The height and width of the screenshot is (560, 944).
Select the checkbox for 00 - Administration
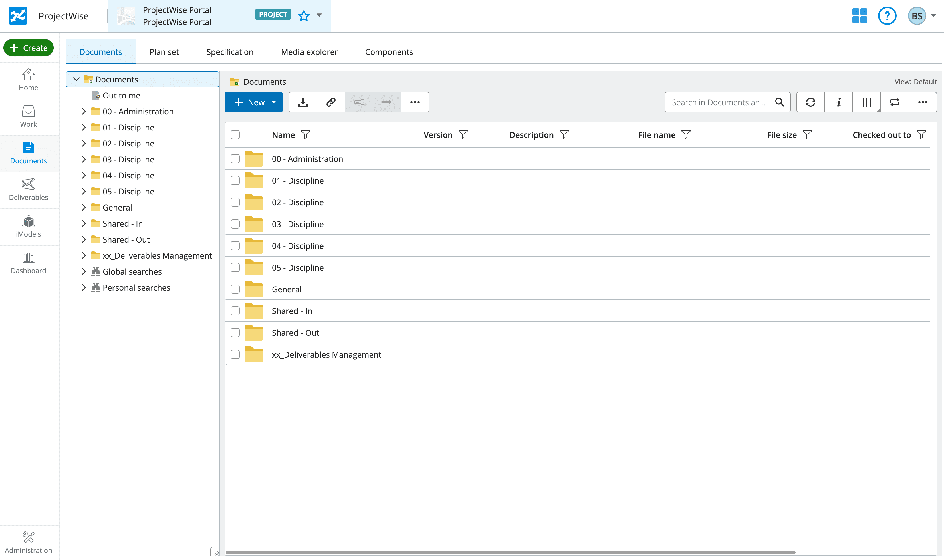tap(235, 159)
